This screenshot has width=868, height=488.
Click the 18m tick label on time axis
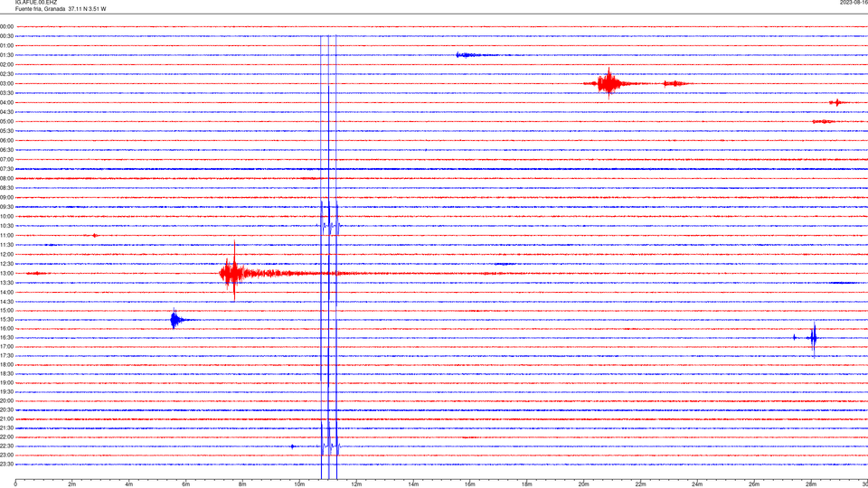coord(527,484)
